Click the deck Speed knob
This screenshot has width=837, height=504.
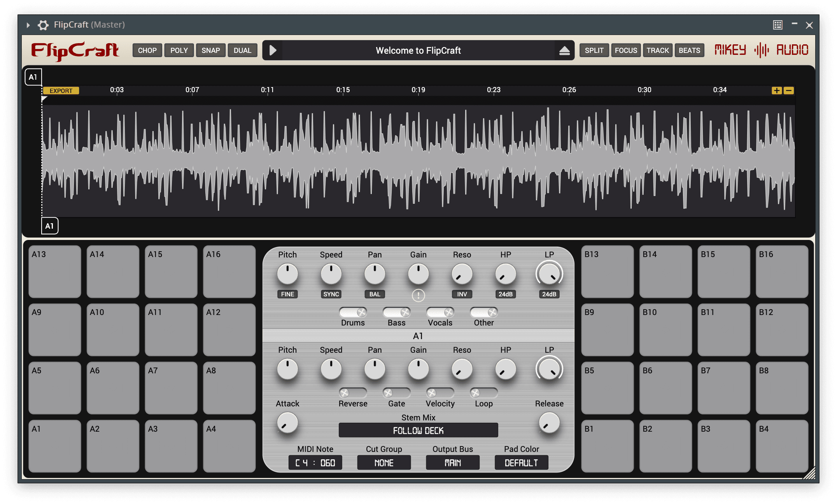(331, 274)
